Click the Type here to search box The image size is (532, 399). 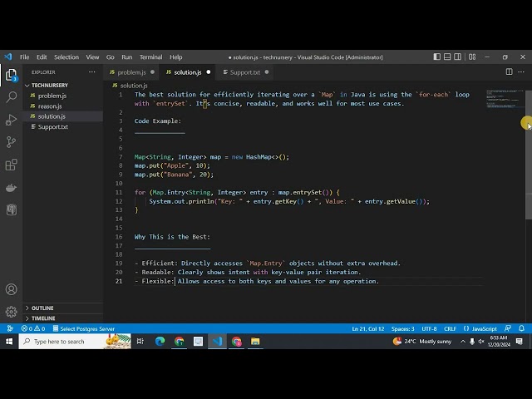tap(75, 342)
